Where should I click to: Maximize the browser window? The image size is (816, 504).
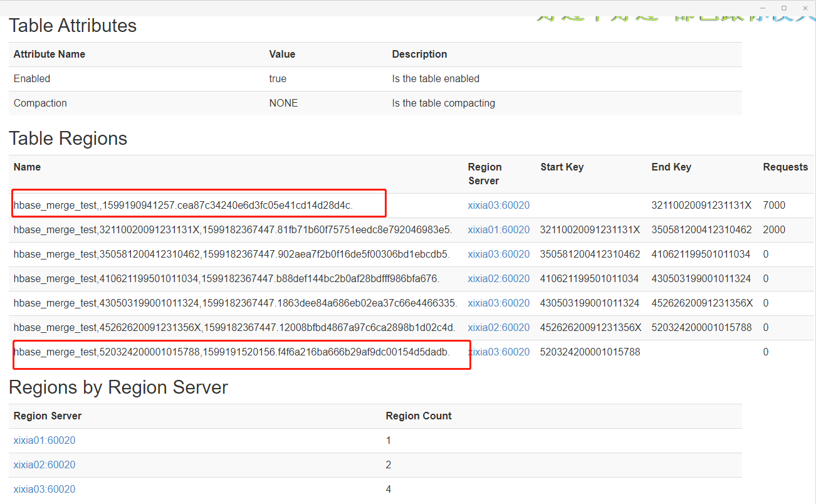point(783,8)
